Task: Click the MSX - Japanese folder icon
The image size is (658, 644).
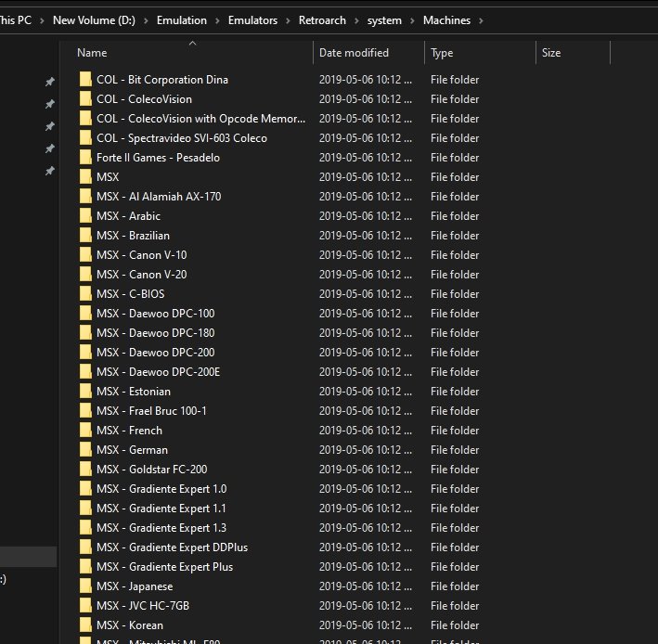Action: 85,586
